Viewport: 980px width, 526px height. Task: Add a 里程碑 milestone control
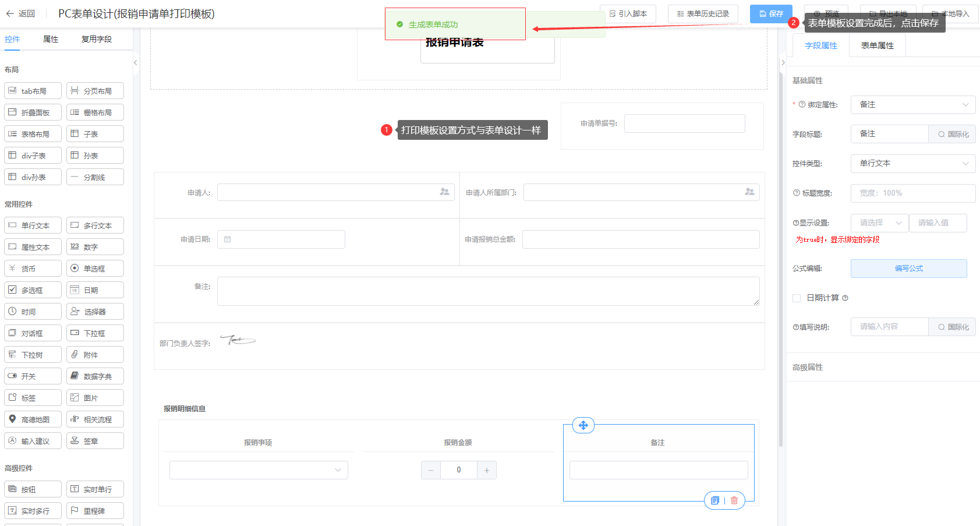[x=95, y=511]
